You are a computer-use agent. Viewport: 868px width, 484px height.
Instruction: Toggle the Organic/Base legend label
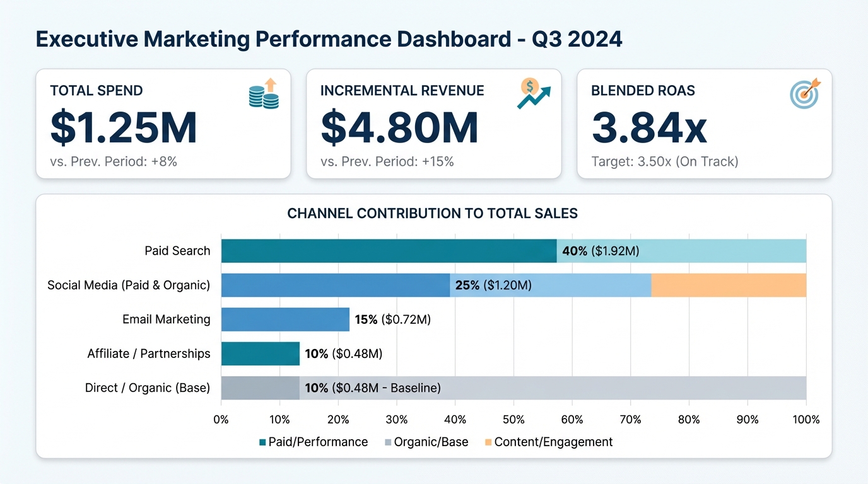(x=431, y=442)
